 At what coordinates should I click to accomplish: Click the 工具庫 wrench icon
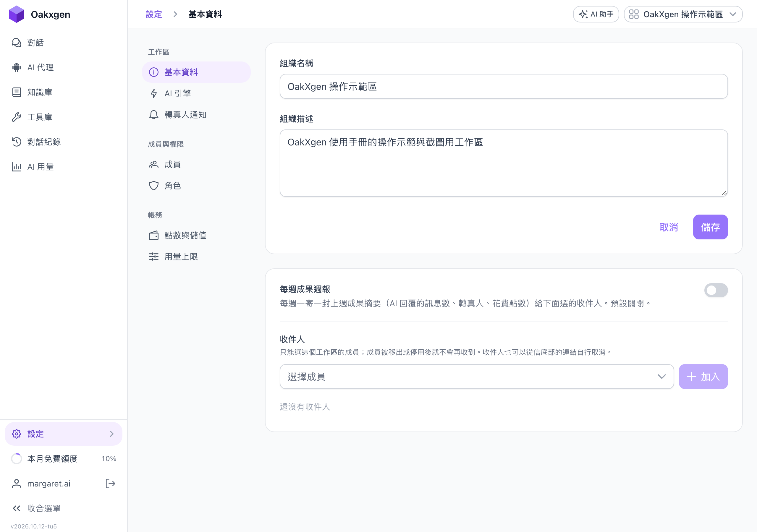coord(17,117)
